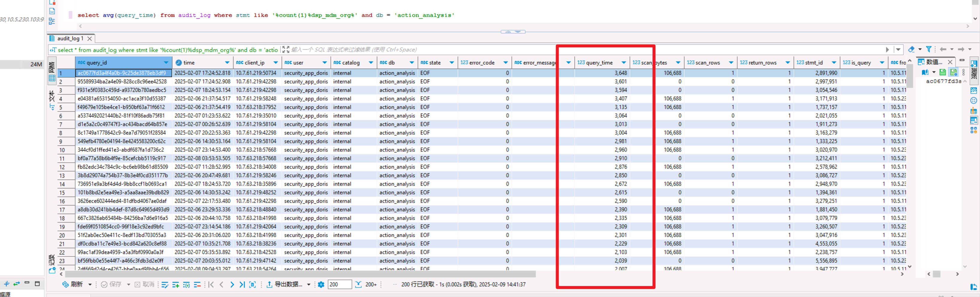This screenshot has height=297, width=980.
Task: Open the scan_rows column filter dropdown
Action: tap(731, 63)
